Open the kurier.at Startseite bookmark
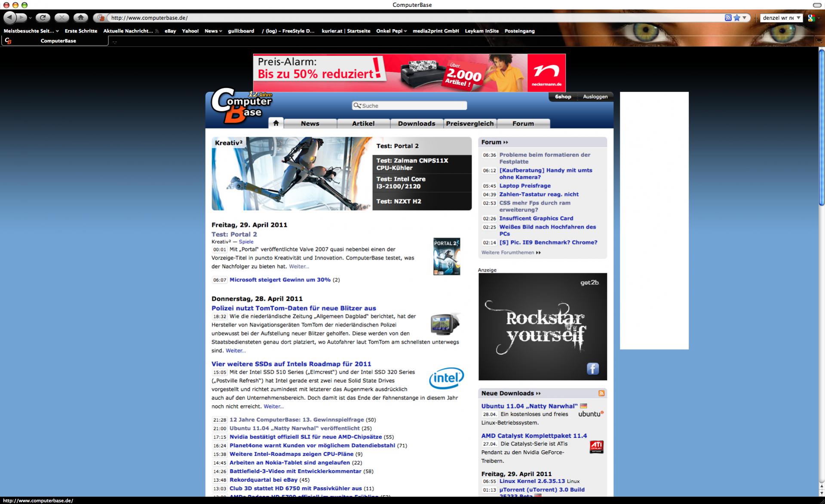 tap(346, 31)
